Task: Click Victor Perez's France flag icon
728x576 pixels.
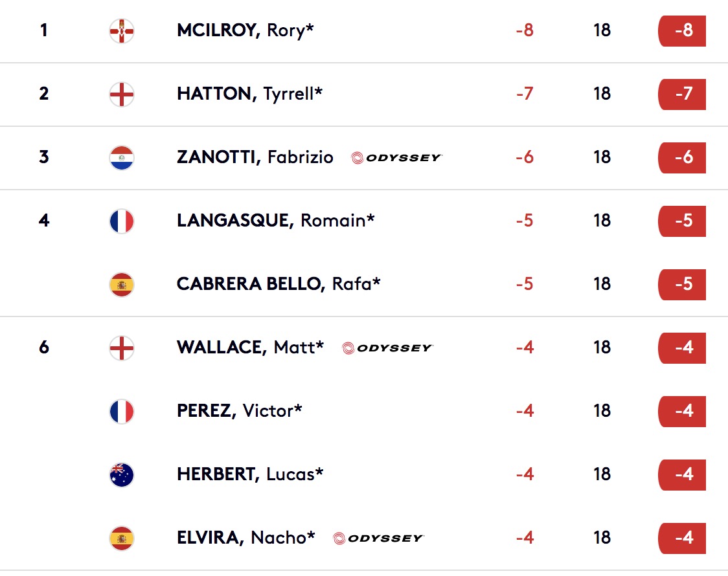Action: [x=122, y=412]
